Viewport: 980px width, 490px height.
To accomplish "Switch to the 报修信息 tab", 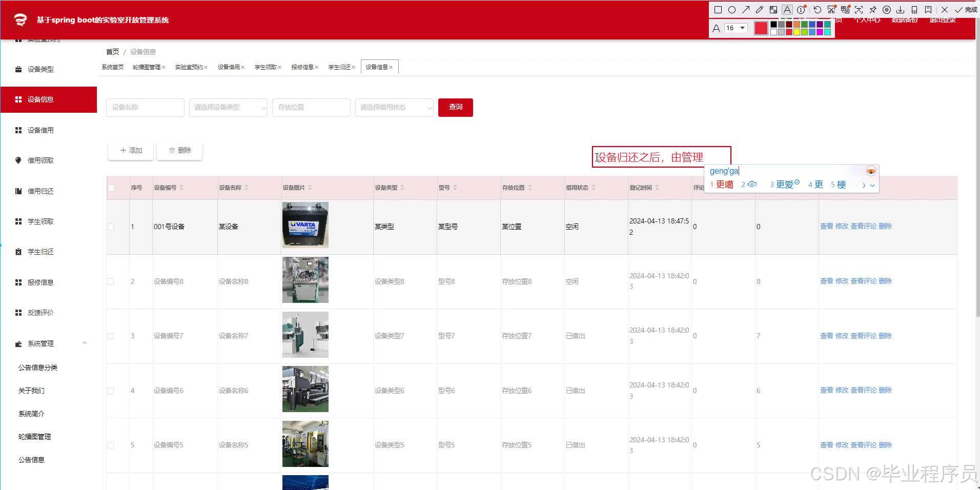I will point(302,67).
